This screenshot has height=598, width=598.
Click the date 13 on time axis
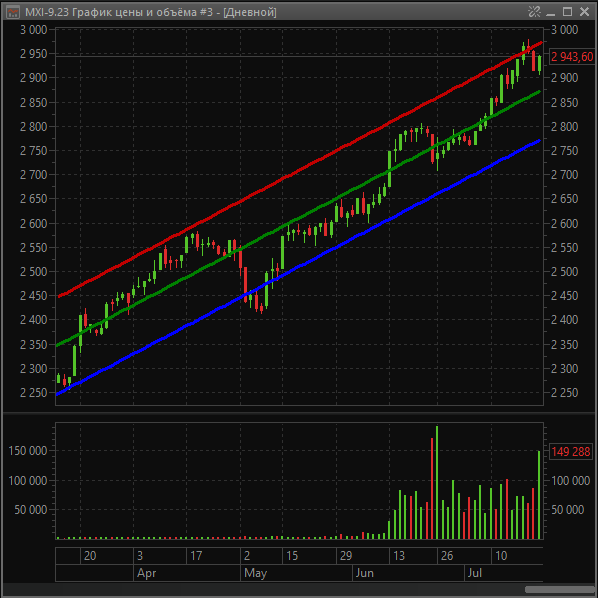tap(399, 556)
